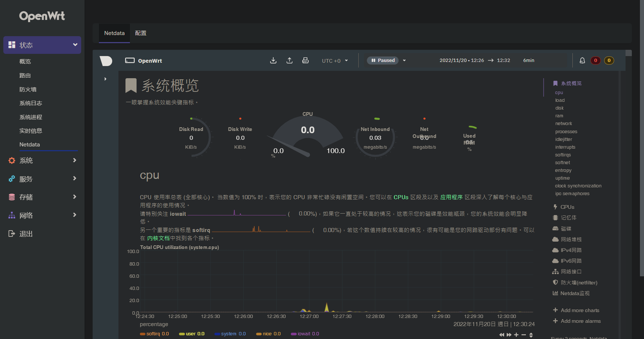The image size is (644, 339).
Task: Click Add more alarms link
Action: click(x=577, y=321)
